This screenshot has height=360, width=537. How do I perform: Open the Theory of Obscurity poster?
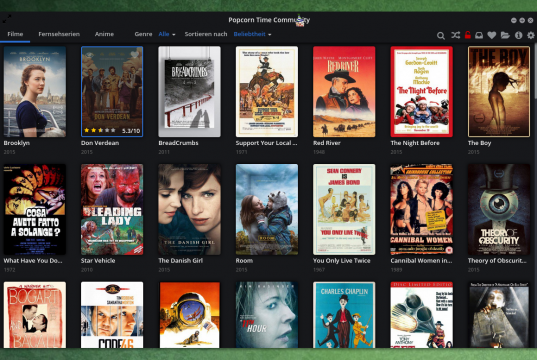(x=499, y=209)
